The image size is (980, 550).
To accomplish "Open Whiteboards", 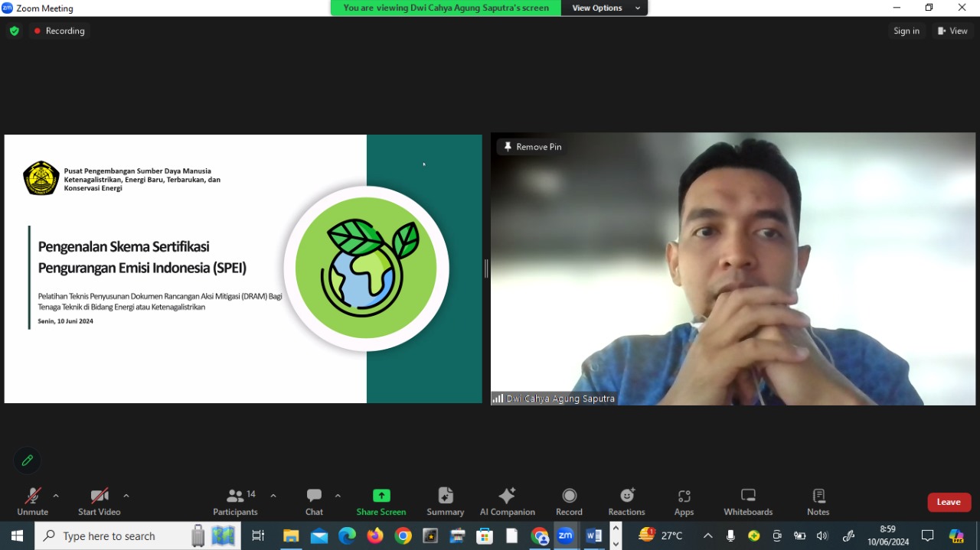I will click(x=749, y=502).
